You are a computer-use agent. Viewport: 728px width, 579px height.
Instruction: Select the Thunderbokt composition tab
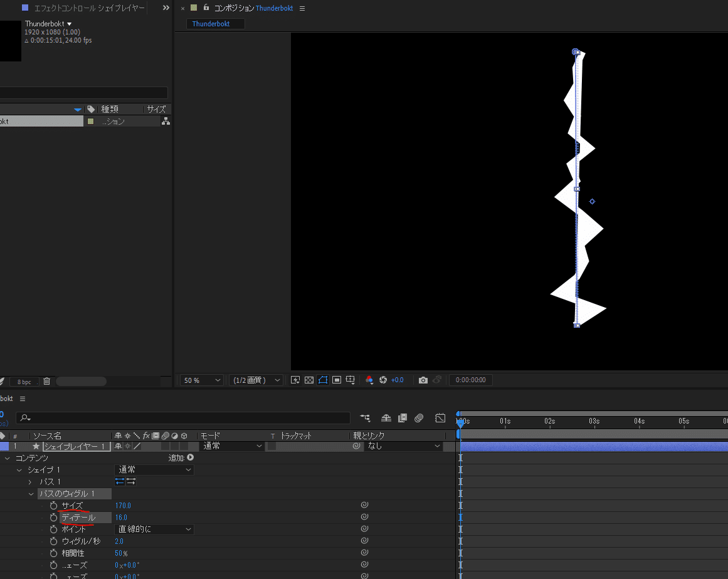tap(211, 24)
